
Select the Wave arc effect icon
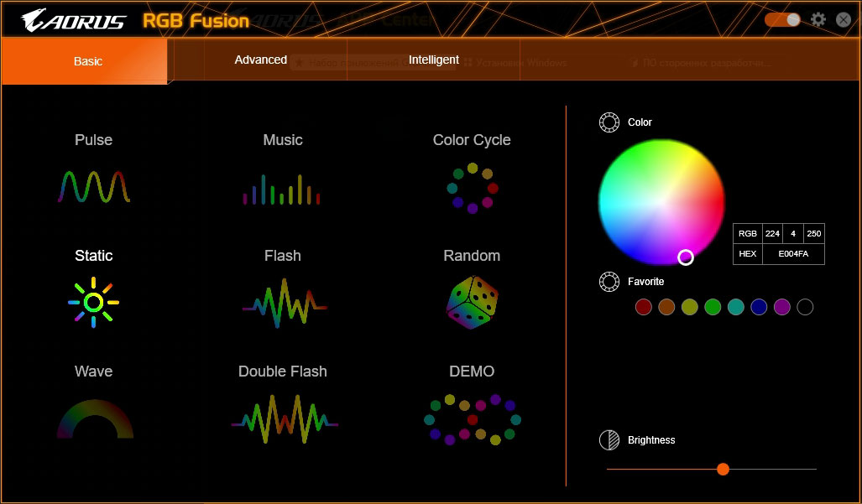click(x=95, y=418)
